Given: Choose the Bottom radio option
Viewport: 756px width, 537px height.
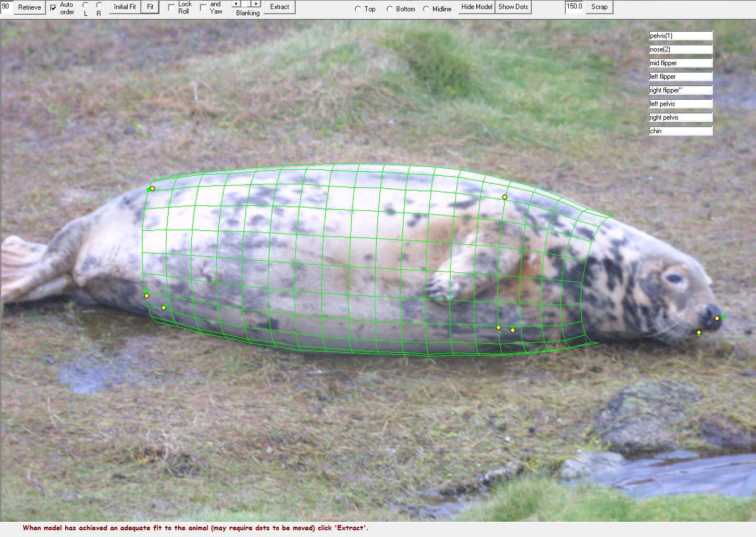Looking at the screenshot, I should [389, 9].
